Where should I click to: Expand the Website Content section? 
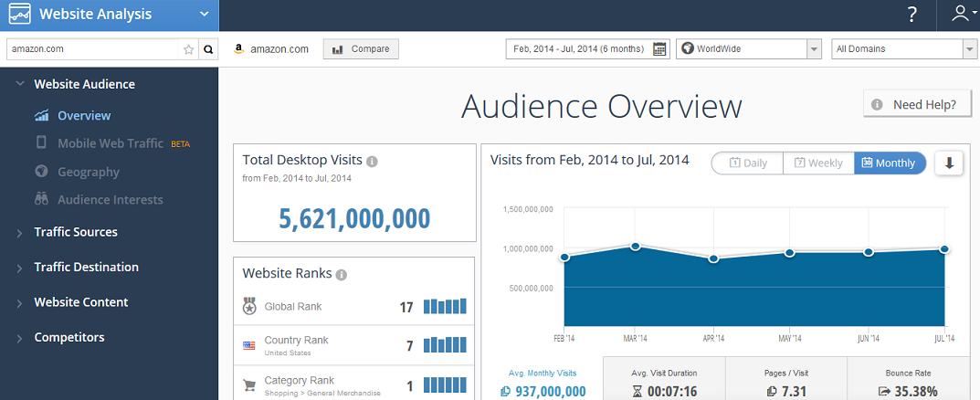[80, 302]
